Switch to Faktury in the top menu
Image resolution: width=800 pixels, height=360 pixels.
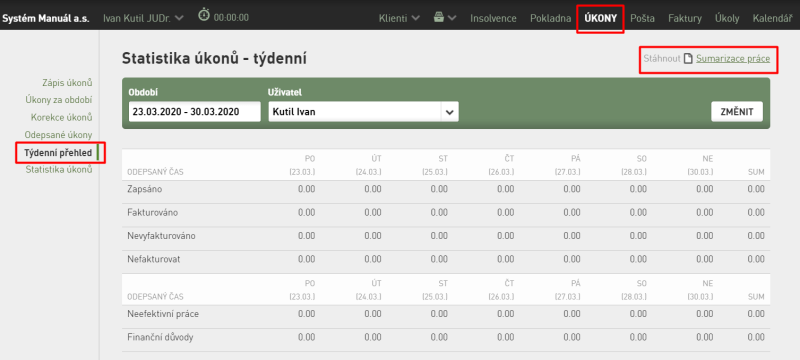685,18
